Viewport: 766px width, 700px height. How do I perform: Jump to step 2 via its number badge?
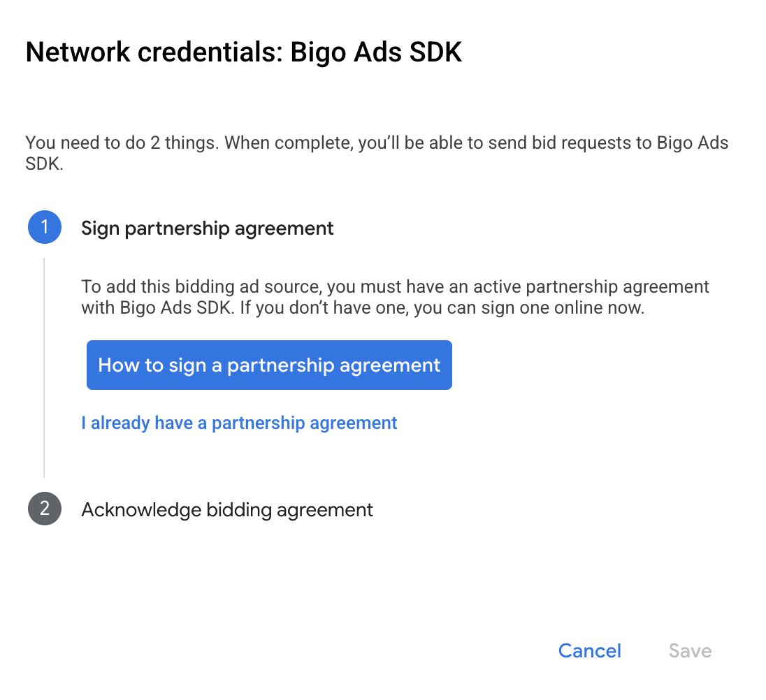(45, 509)
